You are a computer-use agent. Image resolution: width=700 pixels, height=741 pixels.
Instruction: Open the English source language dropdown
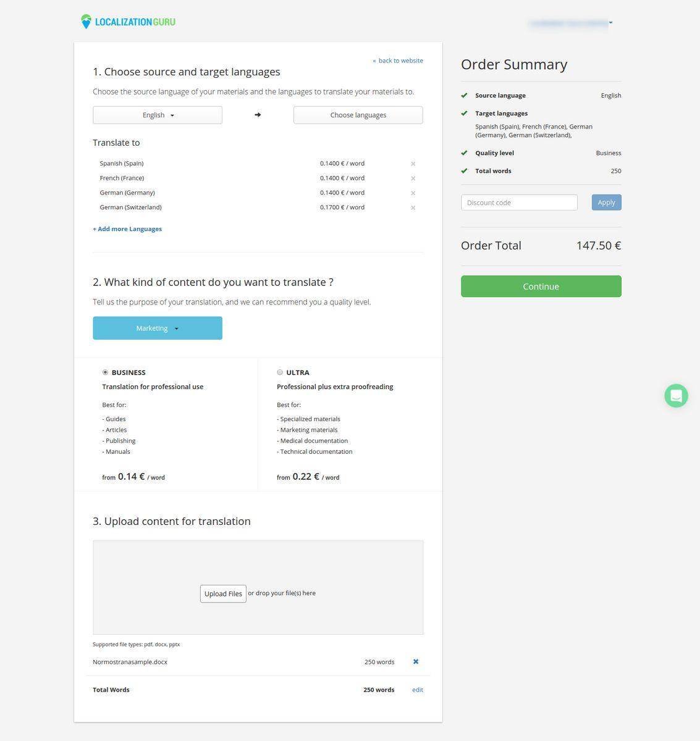[x=158, y=115]
